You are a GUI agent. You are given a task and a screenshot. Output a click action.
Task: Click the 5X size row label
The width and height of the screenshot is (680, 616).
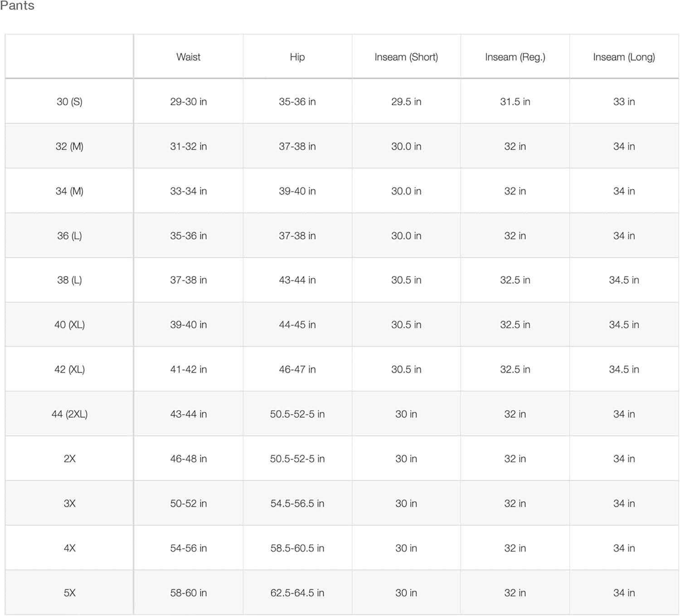pyautogui.click(x=69, y=593)
